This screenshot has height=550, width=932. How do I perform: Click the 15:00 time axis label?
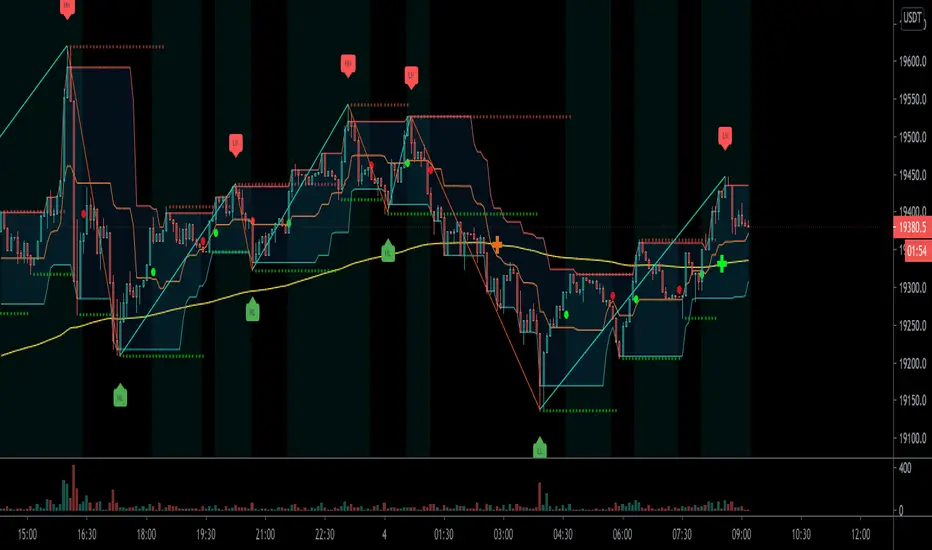coord(27,535)
